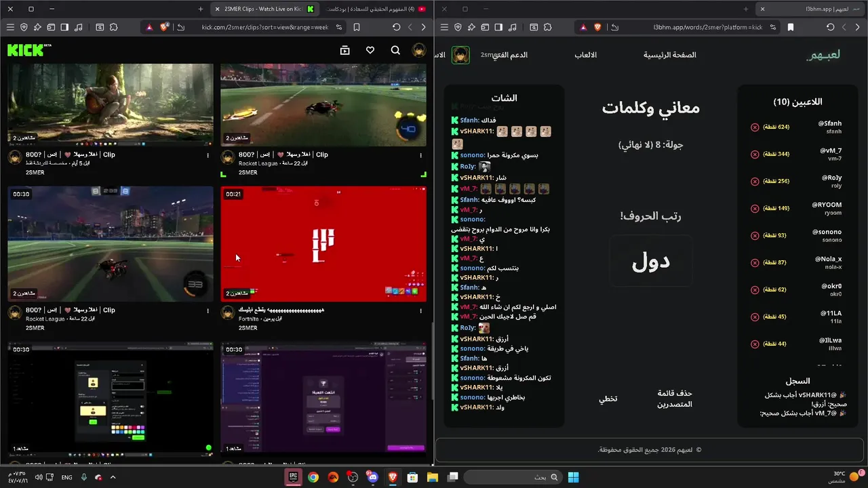Switch to the YouTube podcast tab
The height and width of the screenshot is (488, 868).
pyautogui.click(x=376, y=9)
